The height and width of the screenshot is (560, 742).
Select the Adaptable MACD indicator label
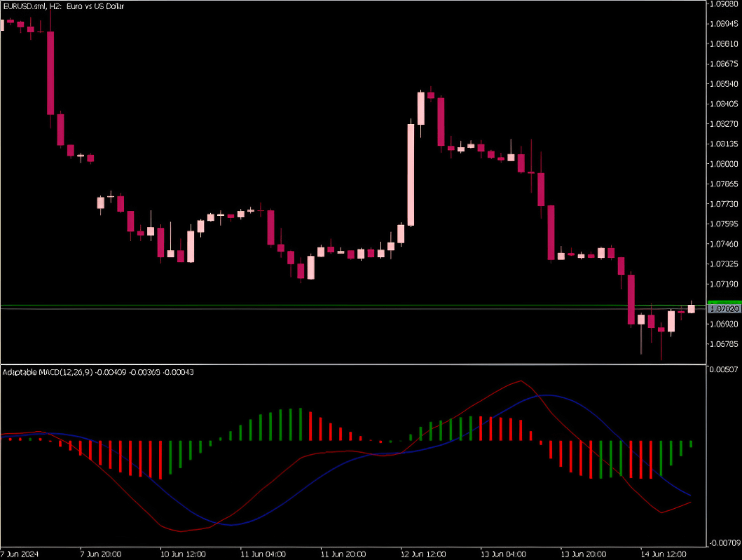(98, 371)
